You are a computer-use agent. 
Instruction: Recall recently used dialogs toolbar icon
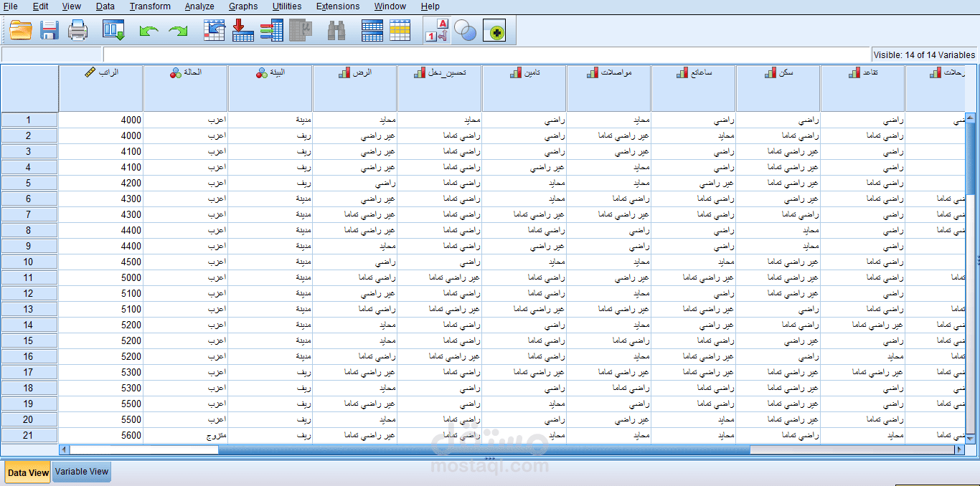click(114, 30)
